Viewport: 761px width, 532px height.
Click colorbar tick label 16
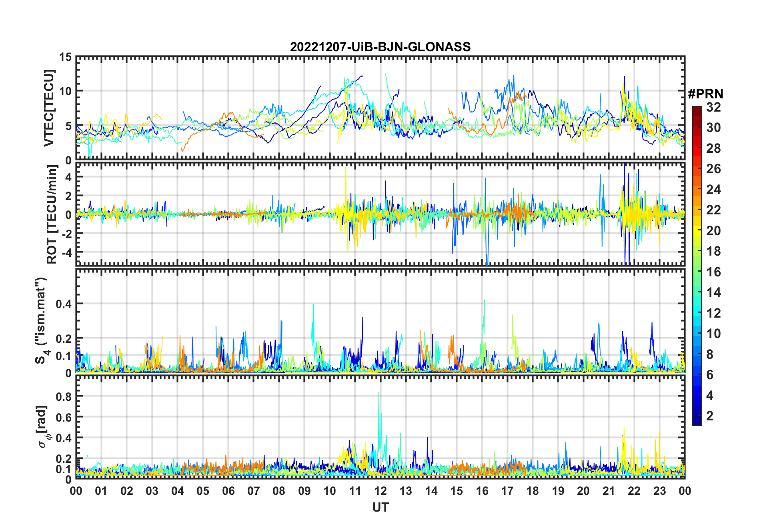point(713,272)
